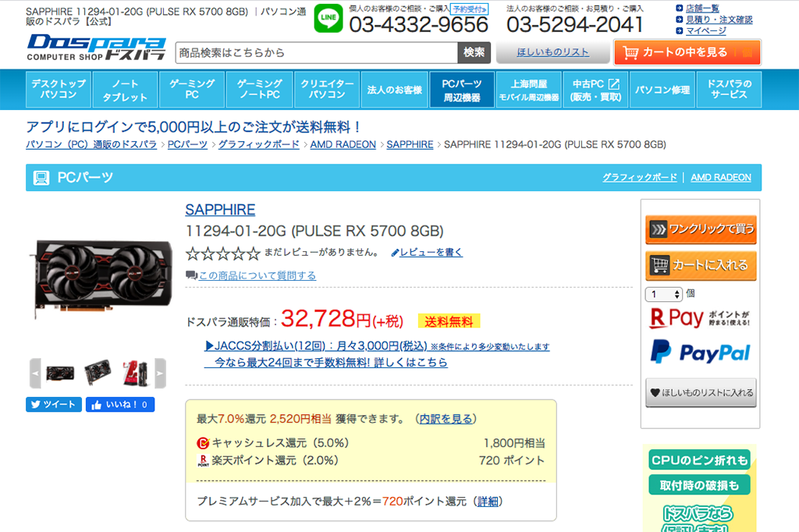Open ゲーミングPC nav tab

[x=192, y=90]
